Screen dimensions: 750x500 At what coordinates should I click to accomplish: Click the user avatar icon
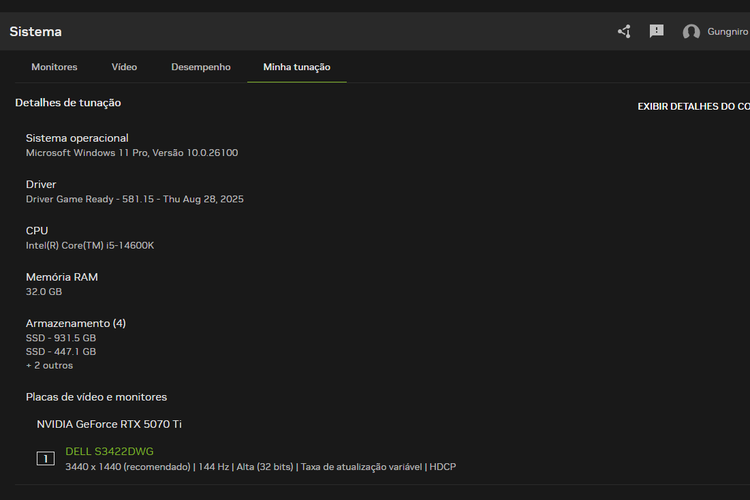pyautogui.click(x=691, y=32)
